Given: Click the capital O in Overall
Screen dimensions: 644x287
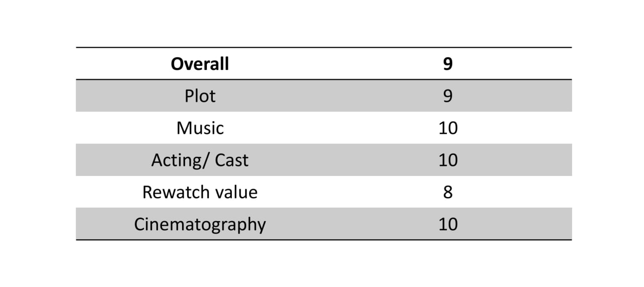Looking at the screenshot, I should tap(177, 64).
